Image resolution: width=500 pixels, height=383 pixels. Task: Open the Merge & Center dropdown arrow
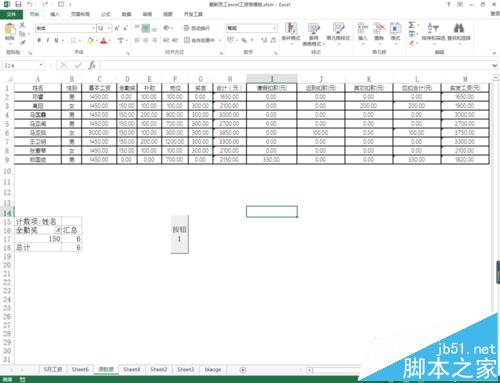click(x=220, y=40)
